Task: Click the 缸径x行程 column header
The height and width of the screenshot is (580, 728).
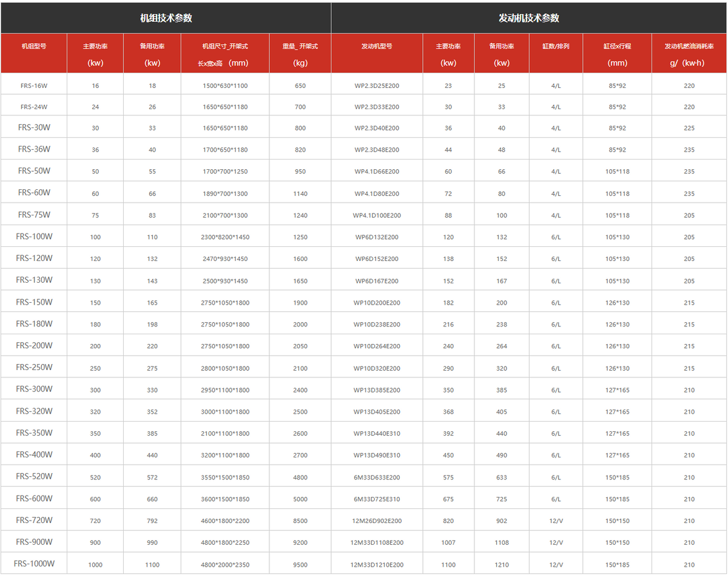Action: tap(617, 46)
